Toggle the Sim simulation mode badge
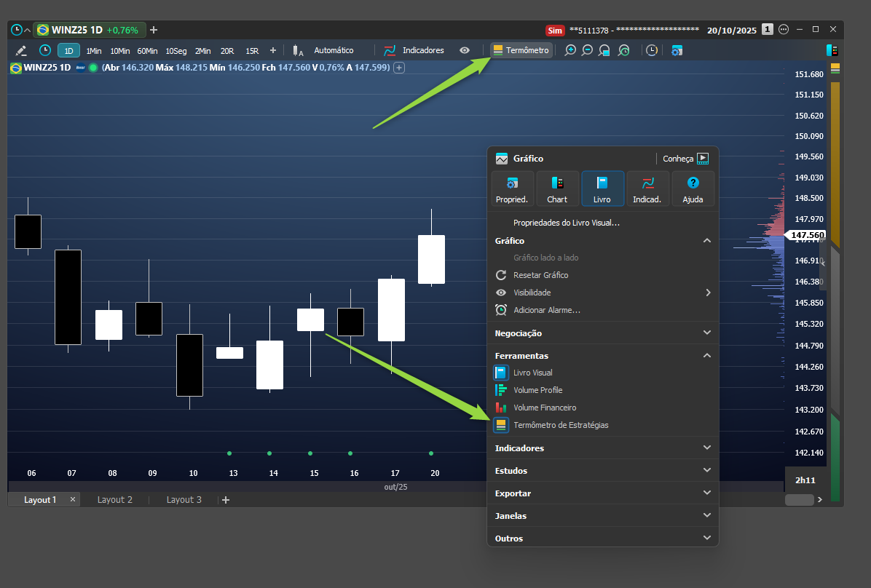Screen dimensions: 871x588 click(x=554, y=31)
